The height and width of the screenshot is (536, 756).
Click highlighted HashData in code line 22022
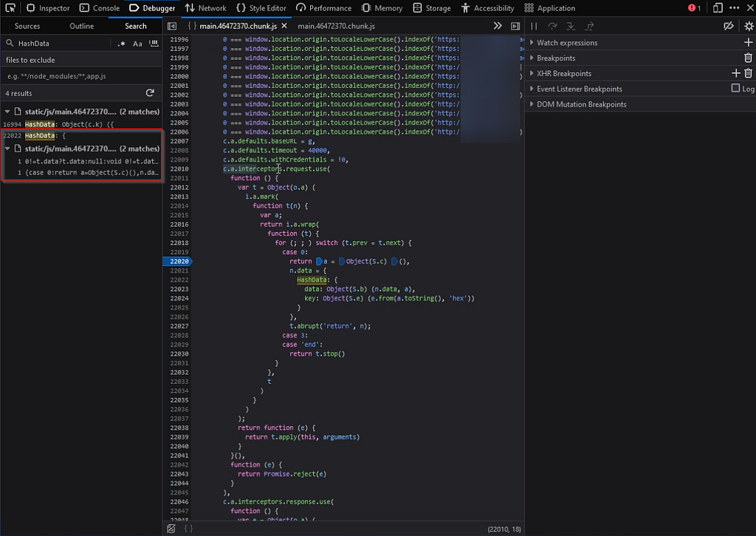(312, 280)
